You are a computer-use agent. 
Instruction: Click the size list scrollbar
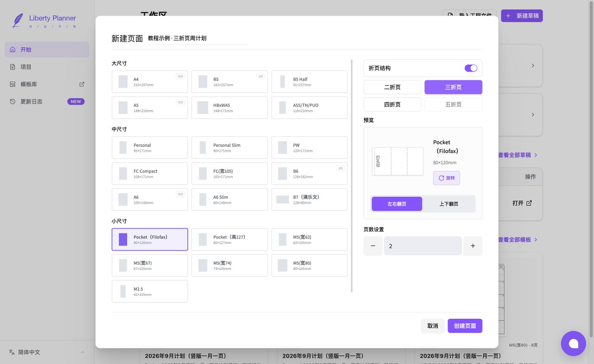(x=352, y=176)
